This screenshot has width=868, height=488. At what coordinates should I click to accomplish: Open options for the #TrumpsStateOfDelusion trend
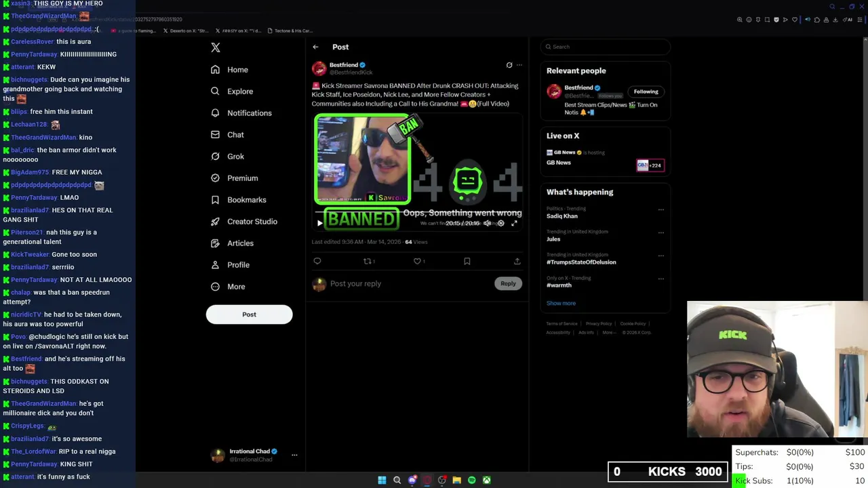[660, 256]
